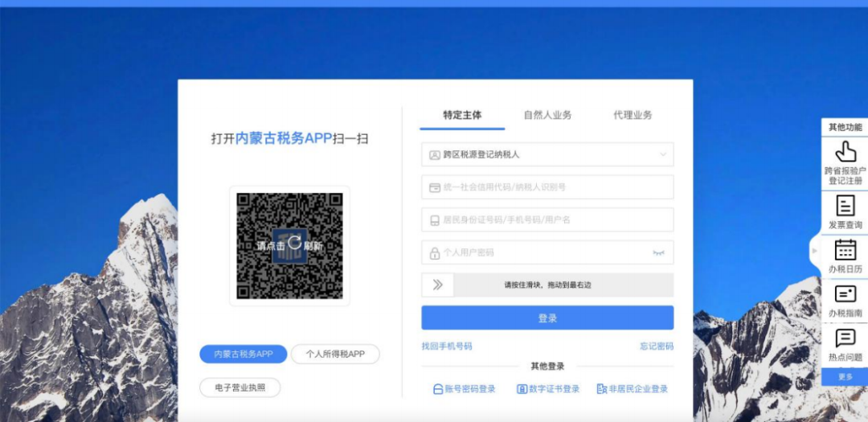Click the QR code refresh icon
This screenshot has width=868, height=422.
click(x=294, y=242)
